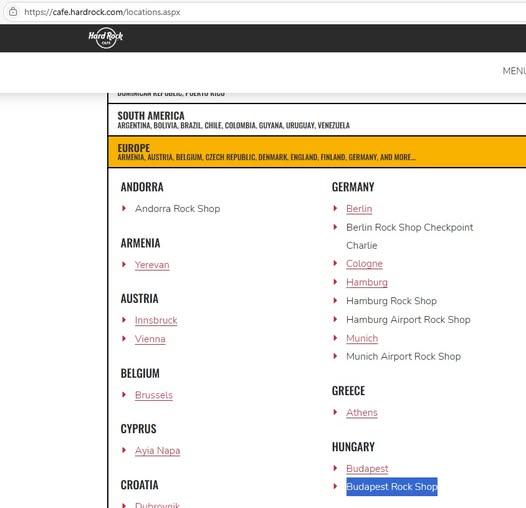The width and height of the screenshot is (526, 508).
Task: Click the AUSTRIA country heading
Action: point(139,298)
